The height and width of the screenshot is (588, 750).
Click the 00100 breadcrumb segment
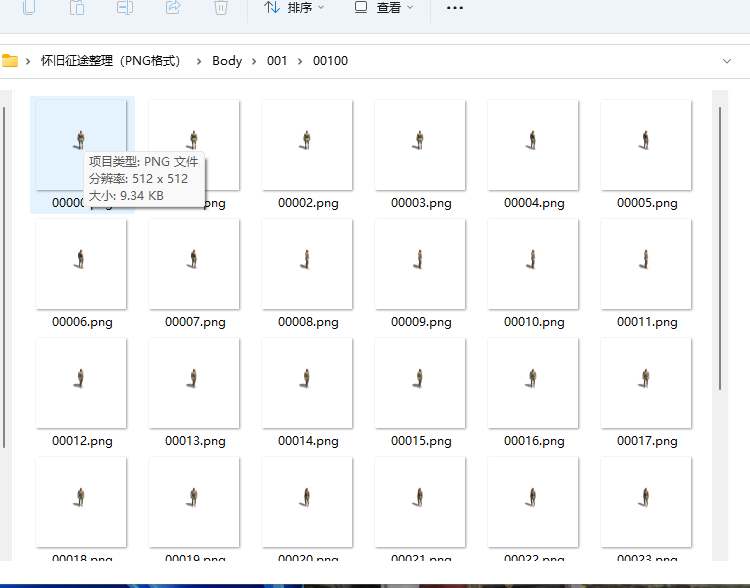330,61
